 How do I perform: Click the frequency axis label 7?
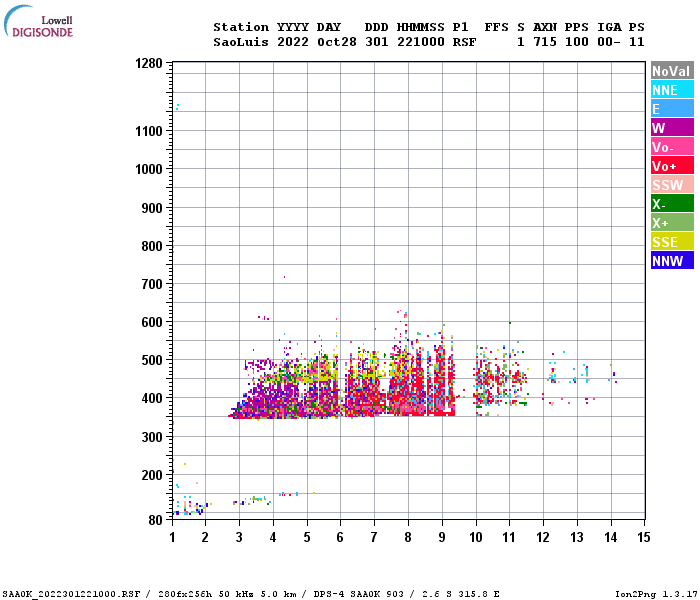pos(374,537)
